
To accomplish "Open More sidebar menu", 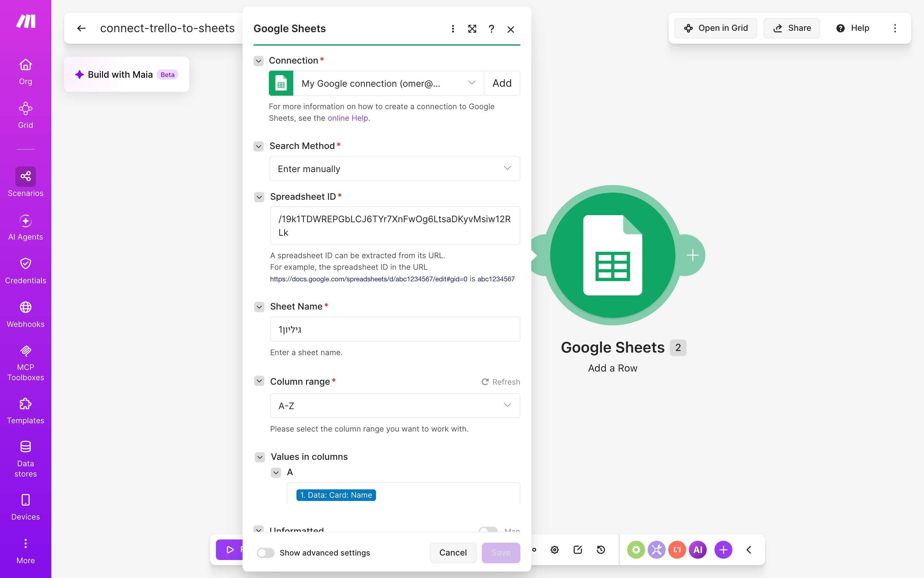I will (x=26, y=551).
